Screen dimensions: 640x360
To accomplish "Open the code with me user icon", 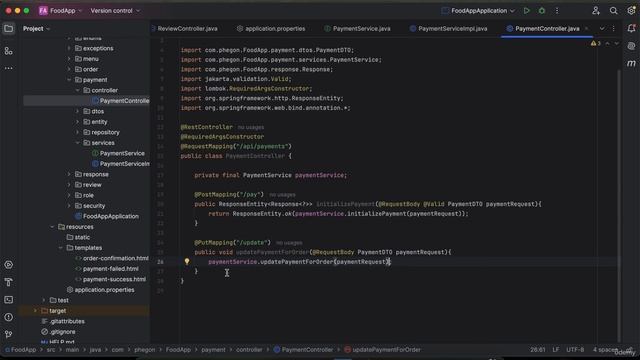I will point(596,11).
